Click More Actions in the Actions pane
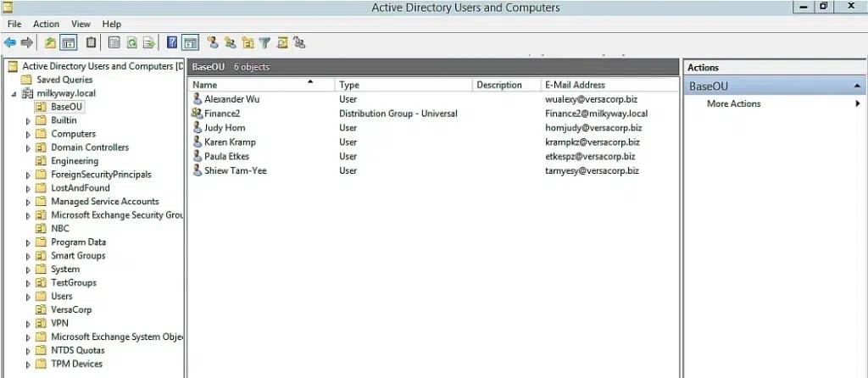The image size is (868, 378). coord(733,103)
